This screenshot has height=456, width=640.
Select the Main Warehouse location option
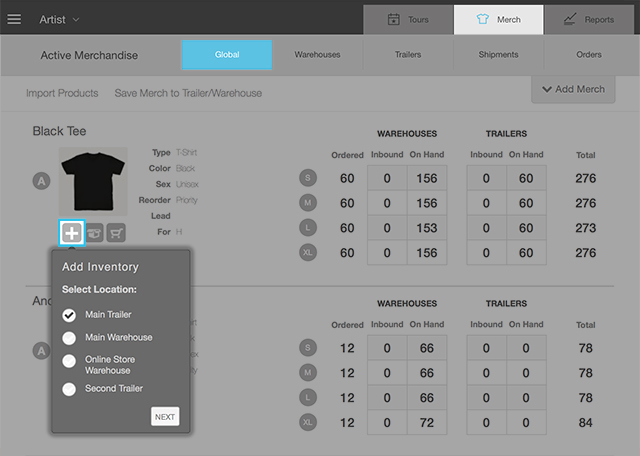(69, 338)
